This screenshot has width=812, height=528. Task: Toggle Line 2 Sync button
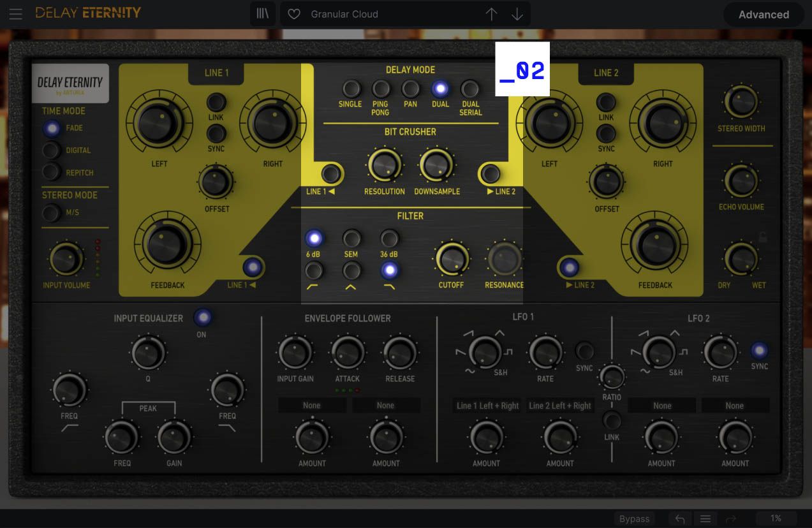point(606,133)
